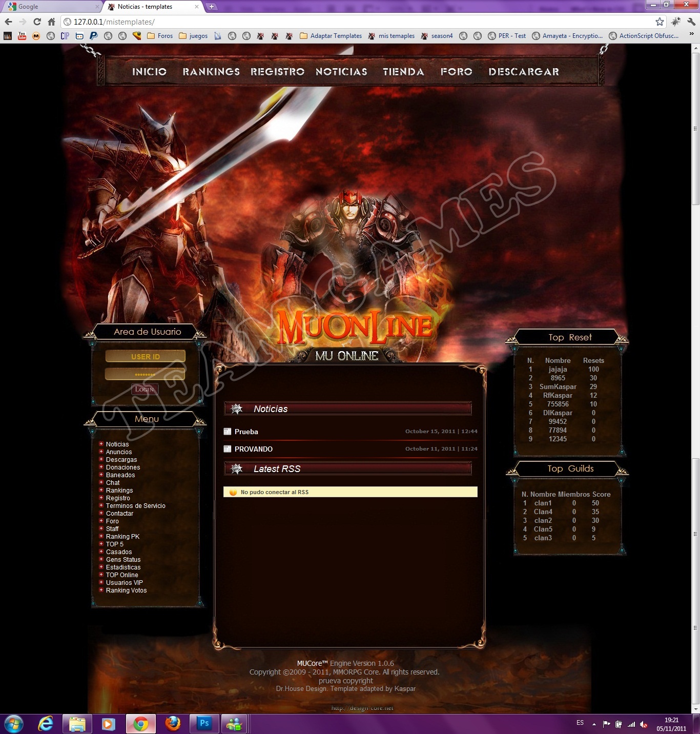This screenshot has height=734, width=700.
Task: Click the browser Back arrow
Action: point(8,22)
